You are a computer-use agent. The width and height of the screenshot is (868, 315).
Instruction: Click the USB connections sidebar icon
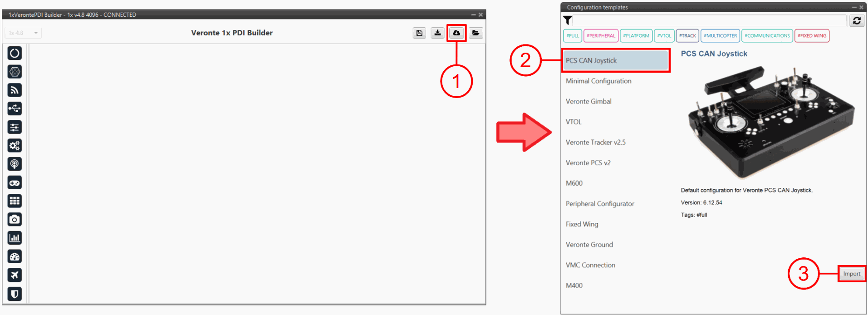point(15,108)
